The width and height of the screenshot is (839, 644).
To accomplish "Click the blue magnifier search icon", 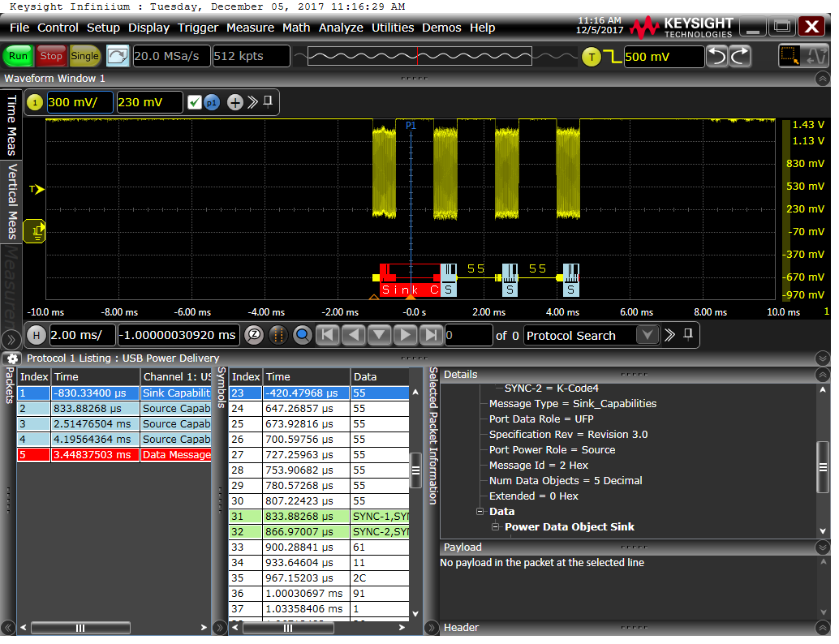I will 303,336.
